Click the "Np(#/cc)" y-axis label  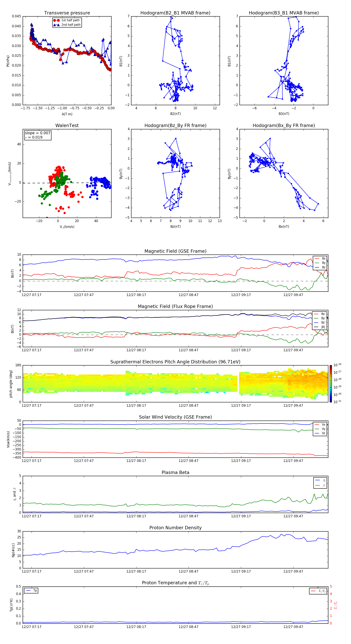point(13,550)
